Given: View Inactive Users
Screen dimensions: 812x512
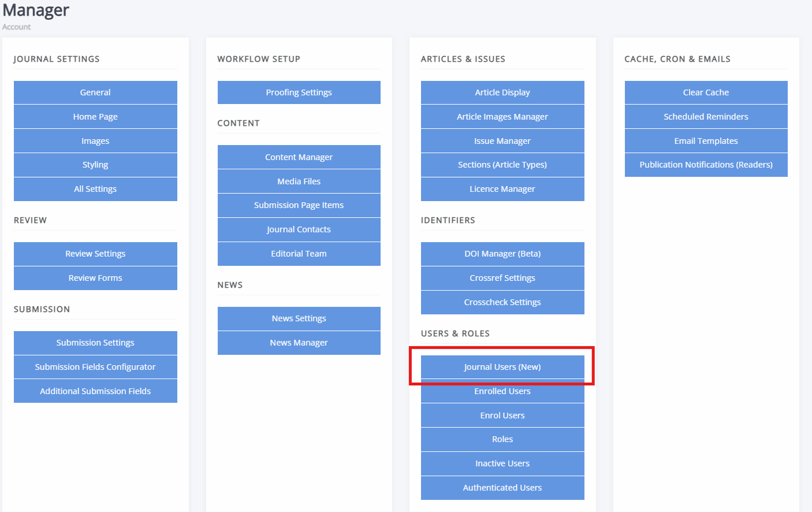Looking at the screenshot, I should click(502, 463).
